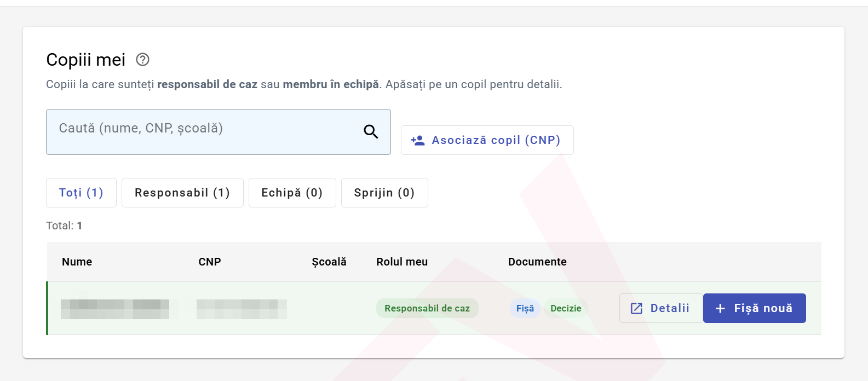Screen dimensions: 868x381
Task: Click the Școală column header
Action: point(329,262)
